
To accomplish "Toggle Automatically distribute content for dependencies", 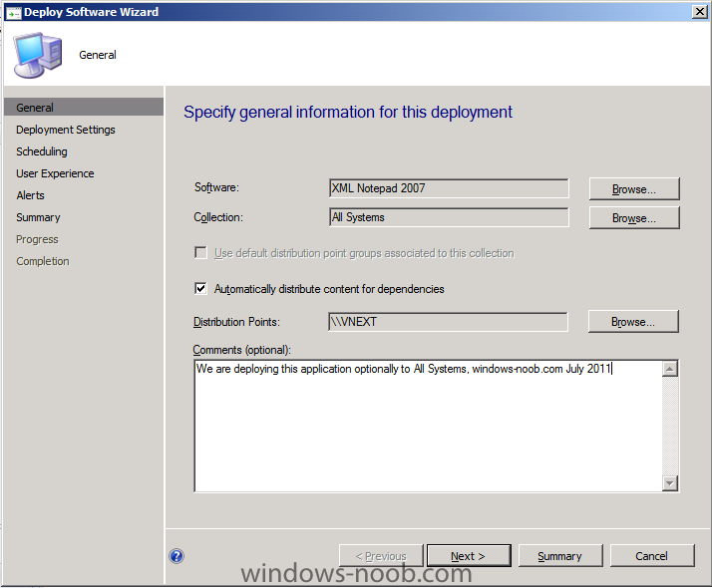I will pos(200,289).
